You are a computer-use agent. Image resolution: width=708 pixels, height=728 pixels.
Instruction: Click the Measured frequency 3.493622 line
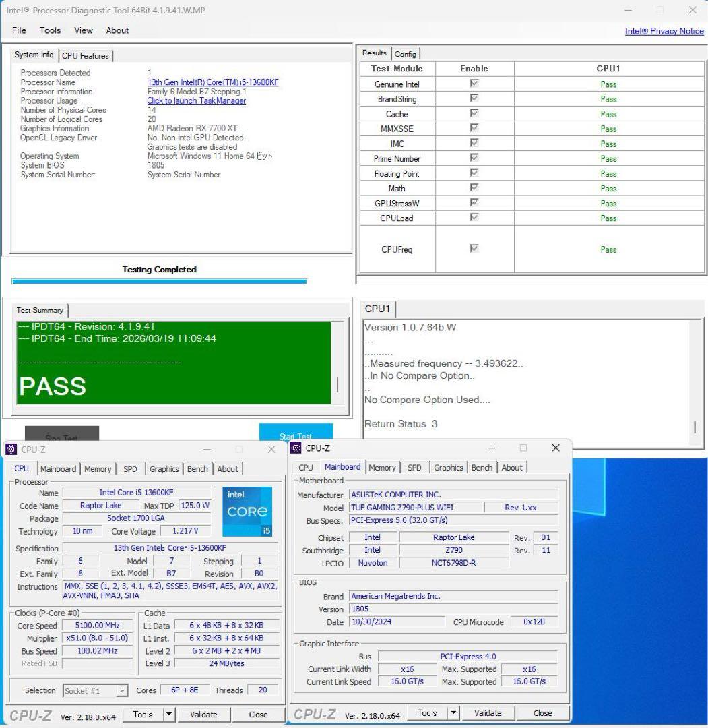click(444, 363)
